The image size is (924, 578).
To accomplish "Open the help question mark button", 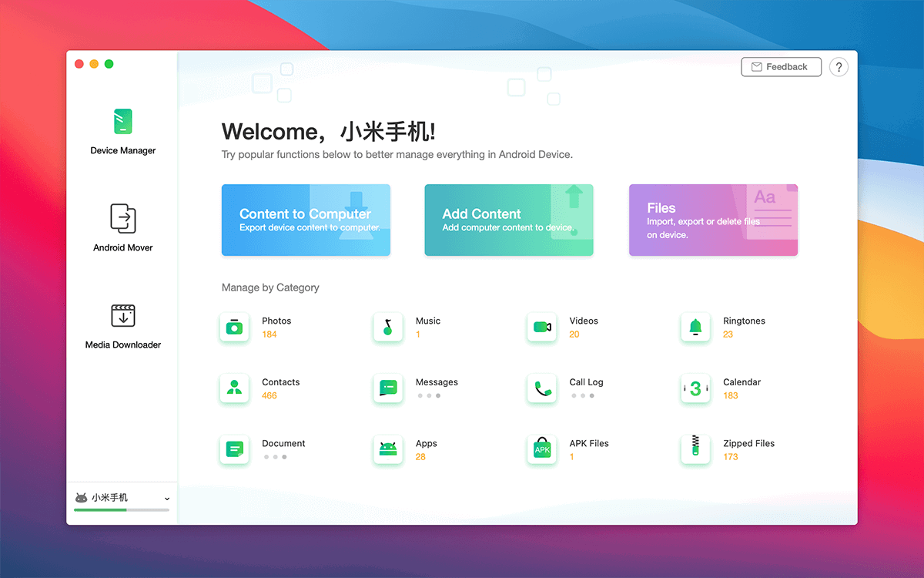I will (x=839, y=67).
